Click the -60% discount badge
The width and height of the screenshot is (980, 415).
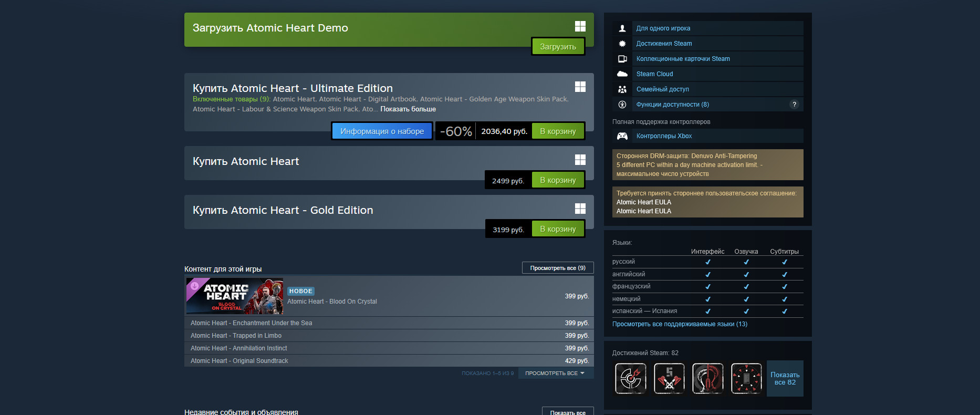pyautogui.click(x=455, y=131)
